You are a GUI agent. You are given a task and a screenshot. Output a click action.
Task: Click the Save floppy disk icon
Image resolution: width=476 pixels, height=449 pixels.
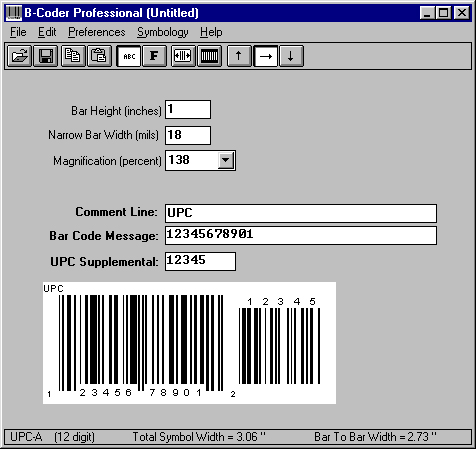46,56
